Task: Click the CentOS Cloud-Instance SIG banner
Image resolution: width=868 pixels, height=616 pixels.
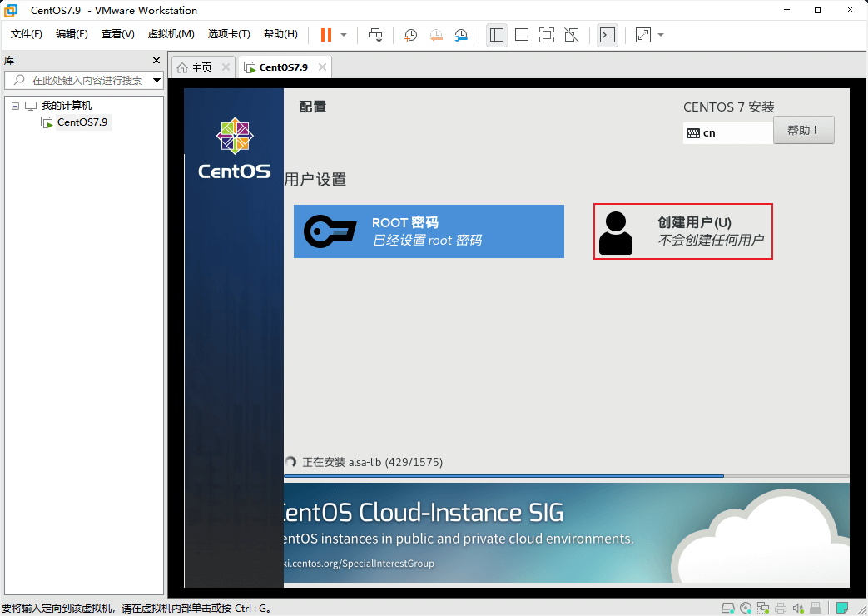Action: pos(566,533)
